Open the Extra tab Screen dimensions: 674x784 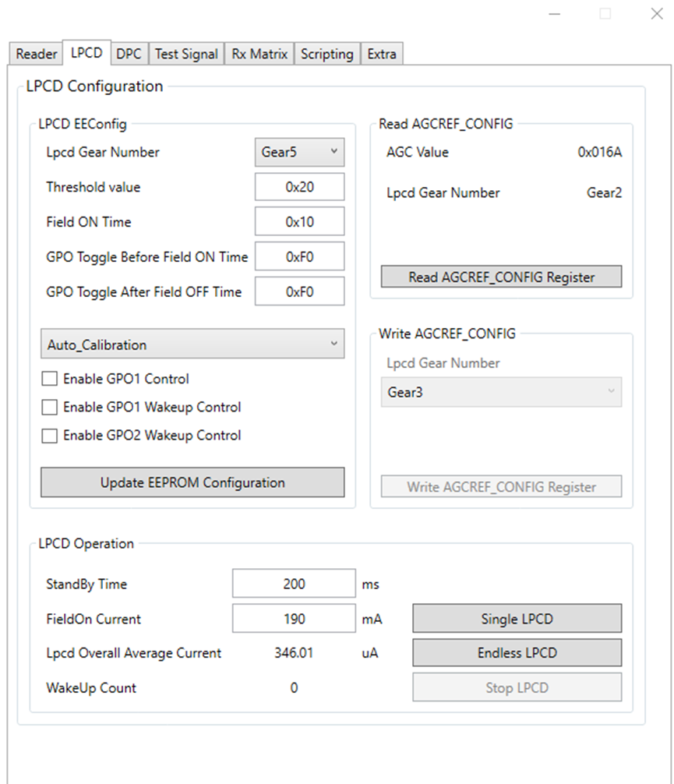tap(381, 54)
